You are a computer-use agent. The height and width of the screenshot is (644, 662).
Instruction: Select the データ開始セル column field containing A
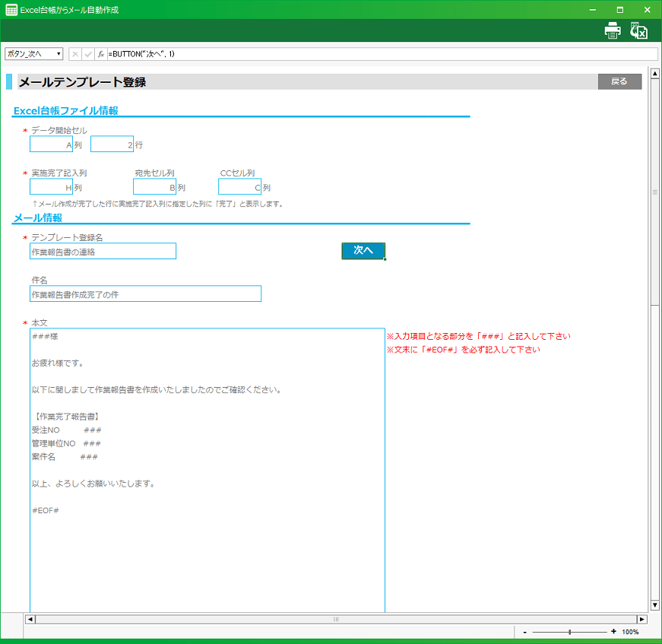click(51, 144)
